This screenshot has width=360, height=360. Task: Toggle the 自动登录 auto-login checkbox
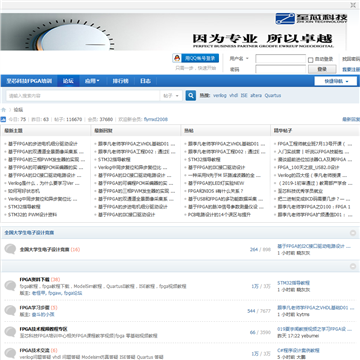311,60
